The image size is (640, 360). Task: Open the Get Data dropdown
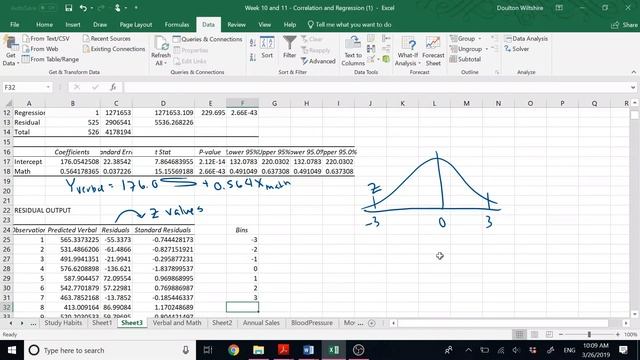[10, 52]
